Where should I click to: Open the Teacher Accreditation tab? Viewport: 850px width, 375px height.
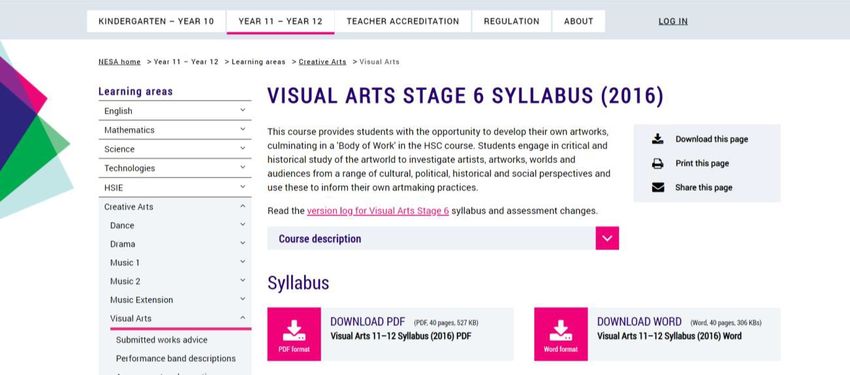[x=403, y=21]
